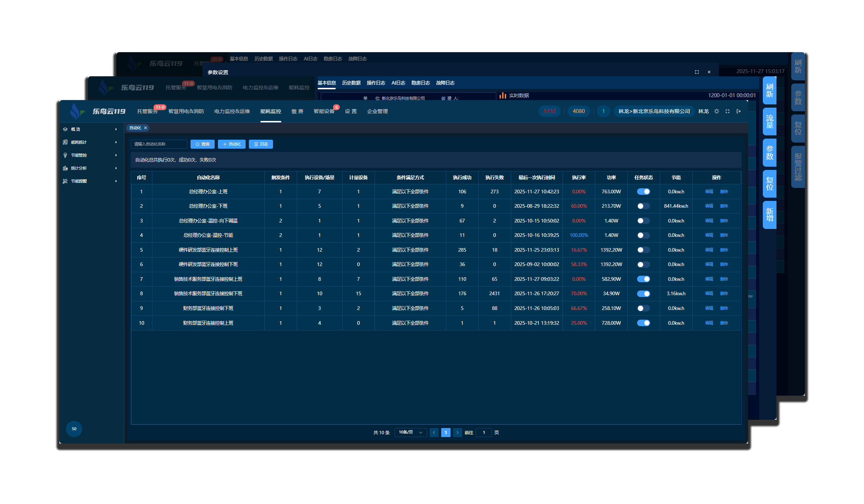Turn off toggle for 财务部蓝牙连接控制上班
The width and height of the screenshot is (864, 504).
click(x=643, y=323)
